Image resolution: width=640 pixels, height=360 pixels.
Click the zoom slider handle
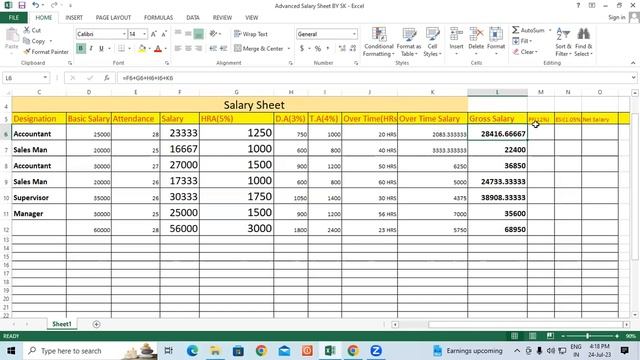click(x=588, y=336)
